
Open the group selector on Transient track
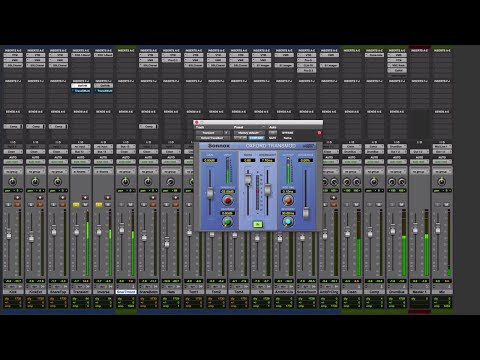point(80,171)
